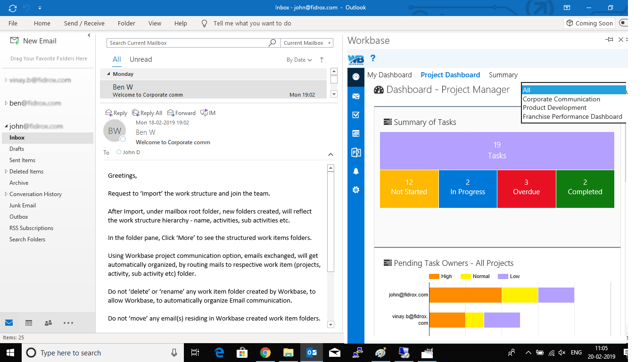Close the Workbase pane
The width and height of the screenshot is (644, 362).
621,40
